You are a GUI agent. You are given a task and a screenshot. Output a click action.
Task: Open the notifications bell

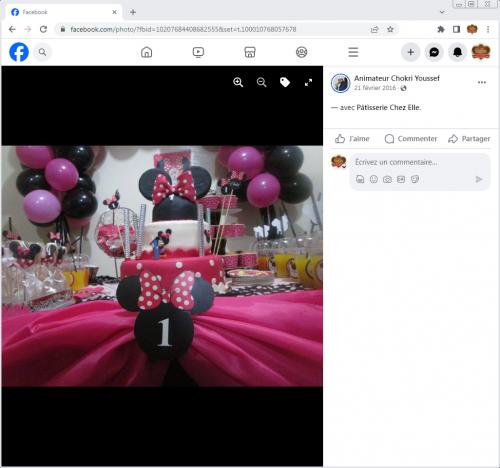click(458, 52)
